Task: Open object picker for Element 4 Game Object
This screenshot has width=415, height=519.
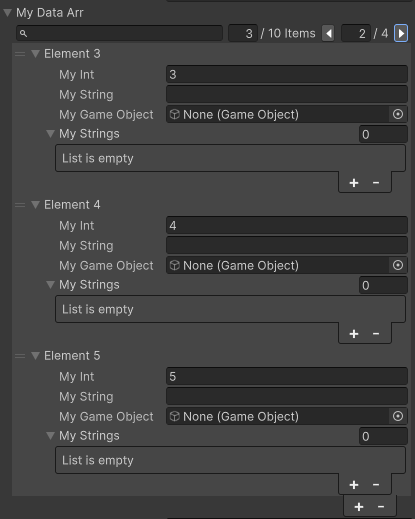Action: tap(398, 265)
